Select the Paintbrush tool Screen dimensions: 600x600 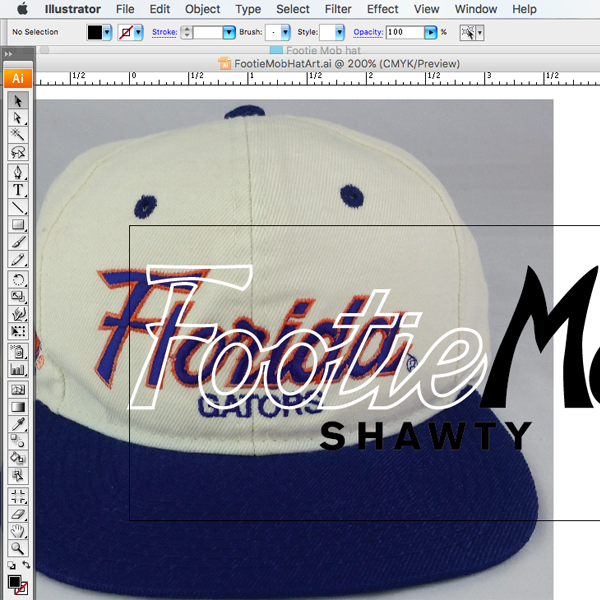(x=18, y=242)
